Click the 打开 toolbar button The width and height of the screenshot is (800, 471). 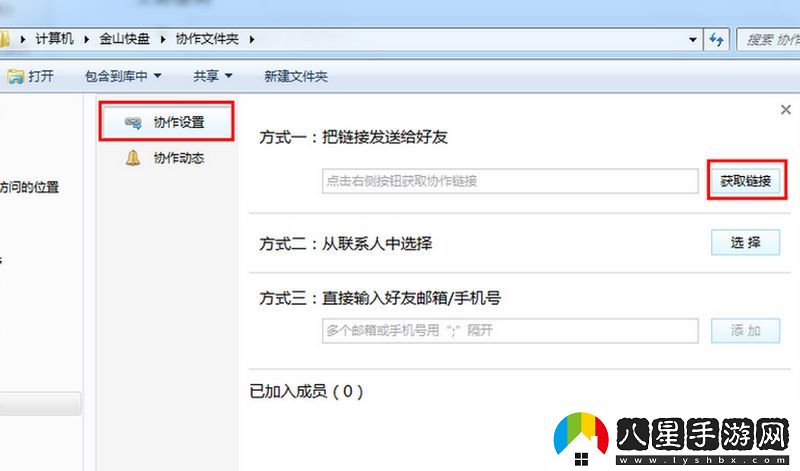point(30,76)
